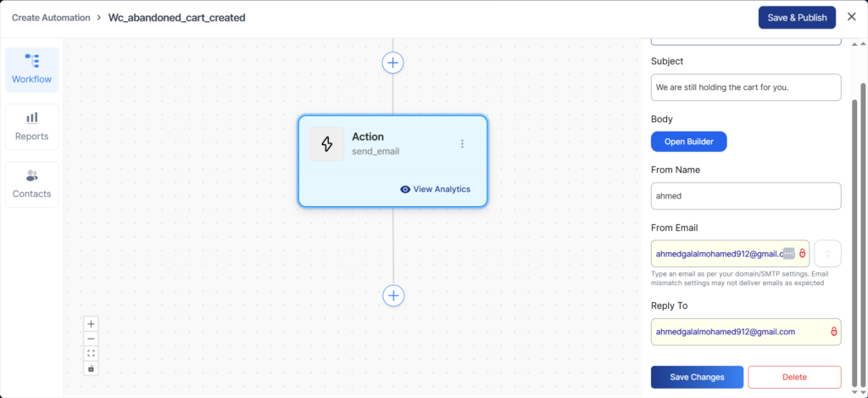
Task: Click Save & Publish
Action: 797,18
